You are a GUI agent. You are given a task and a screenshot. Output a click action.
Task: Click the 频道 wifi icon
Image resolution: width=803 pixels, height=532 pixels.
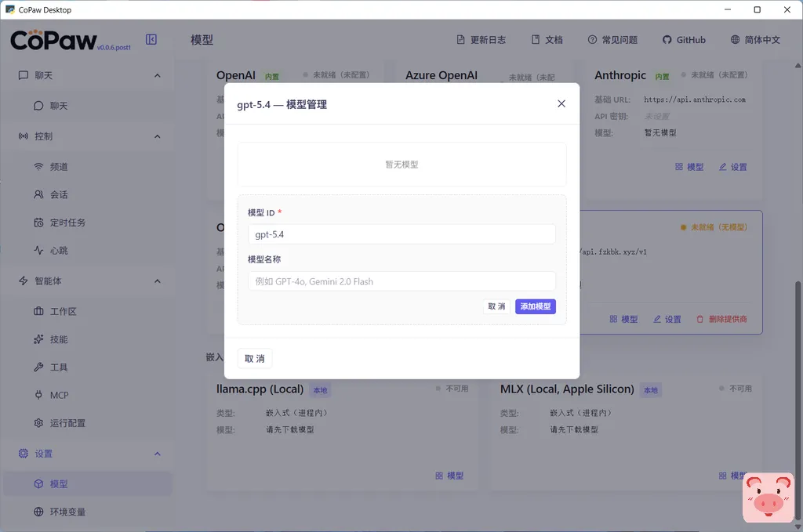(x=38, y=167)
